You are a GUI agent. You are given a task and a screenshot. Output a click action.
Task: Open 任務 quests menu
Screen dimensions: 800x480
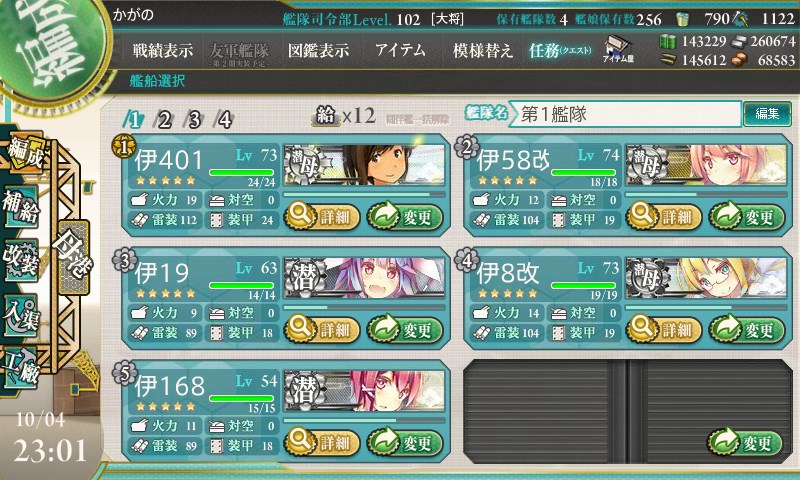pyautogui.click(x=560, y=50)
